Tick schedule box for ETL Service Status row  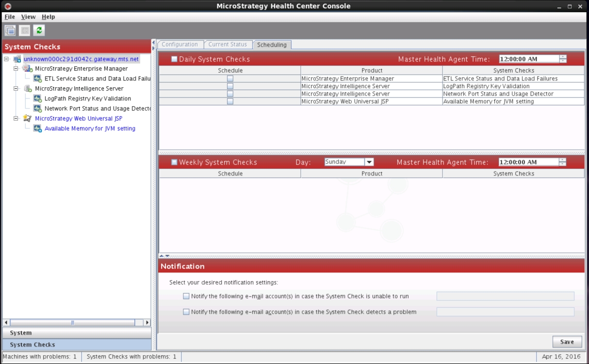(x=230, y=79)
